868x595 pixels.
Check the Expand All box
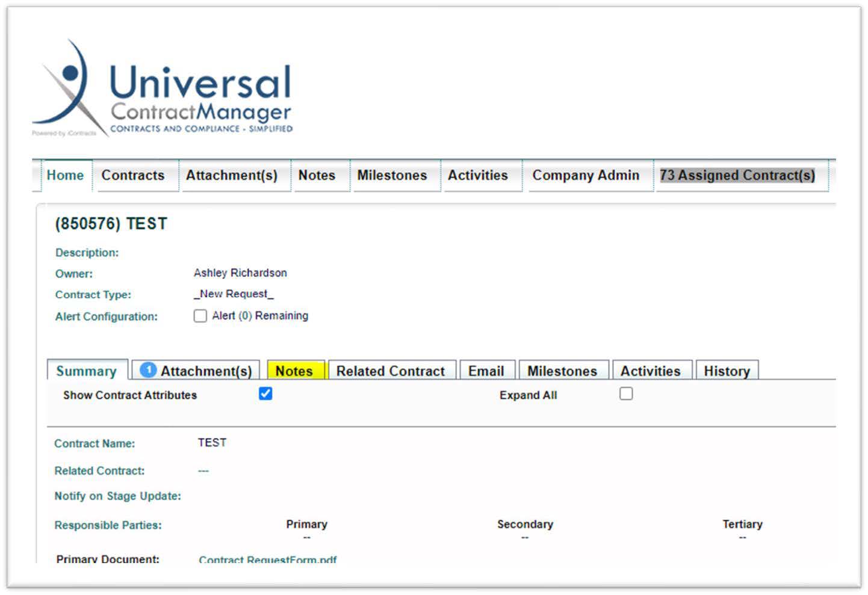pyautogui.click(x=626, y=393)
